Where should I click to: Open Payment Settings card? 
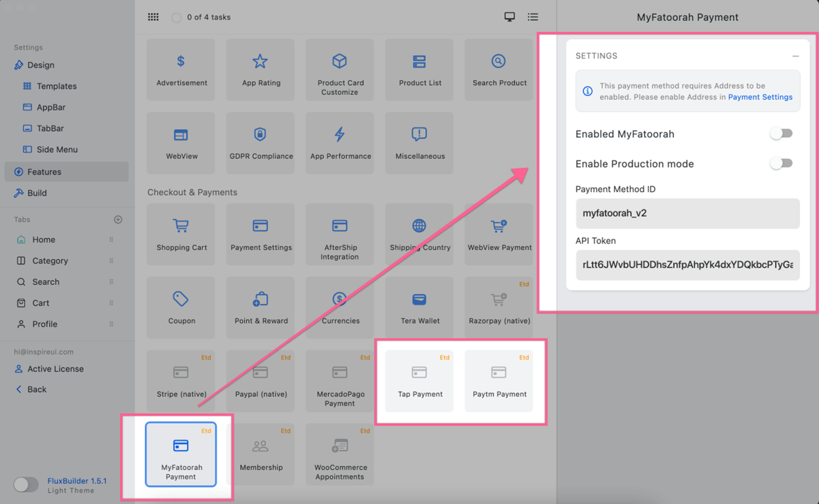point(261,234)
